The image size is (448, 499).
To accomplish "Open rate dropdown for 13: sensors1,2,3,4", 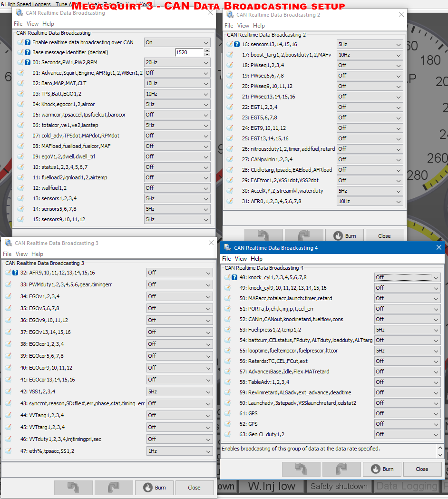I will coord(177,198).
